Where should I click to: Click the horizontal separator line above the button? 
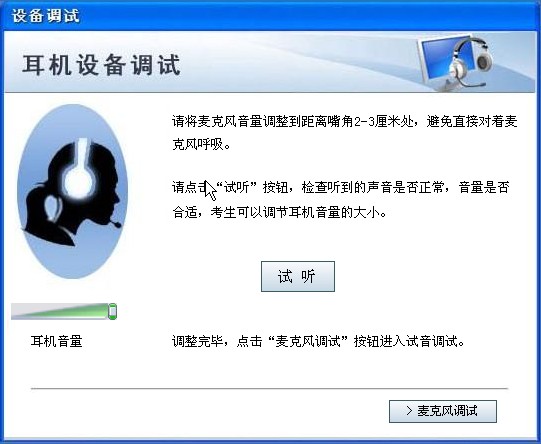269,388
